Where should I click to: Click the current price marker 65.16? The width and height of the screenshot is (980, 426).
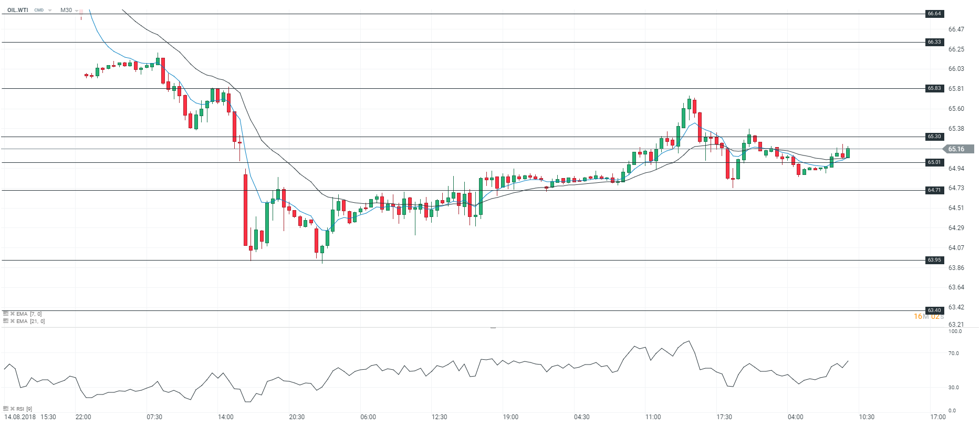956,149
